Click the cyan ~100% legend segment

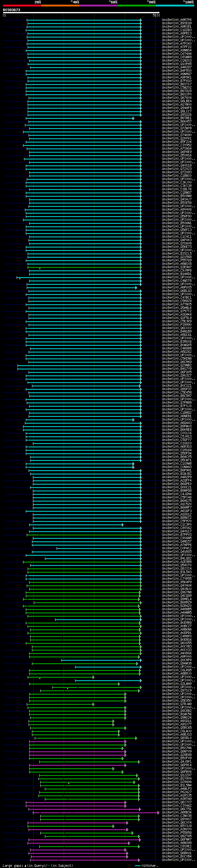point(175,6)
